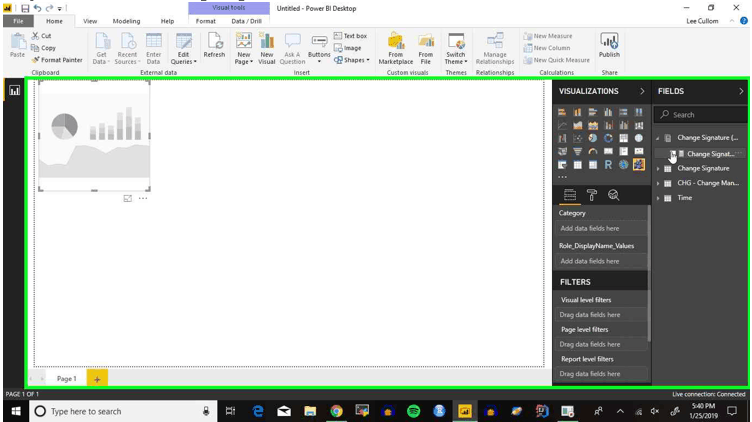Select the Map globe visualization

click(639, 138)
